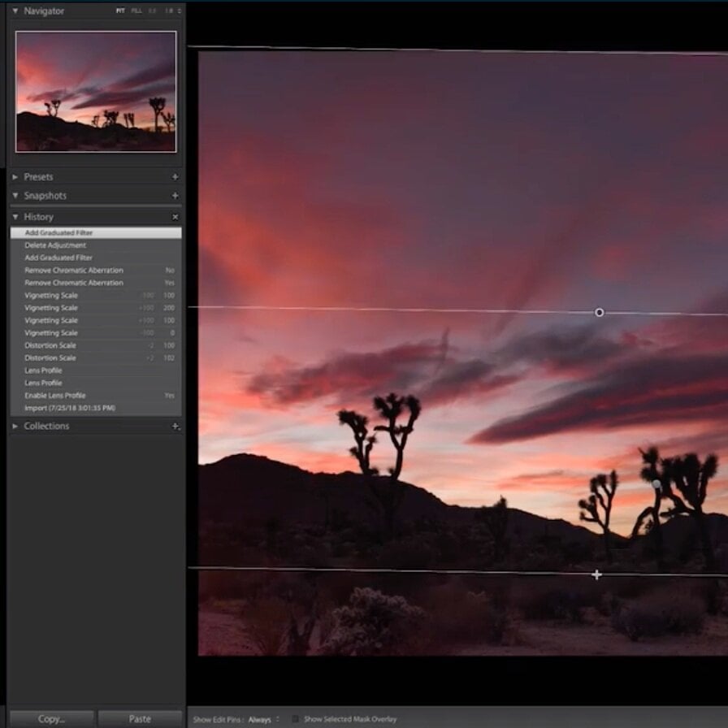Click the Copy... button
This screenshot has width=728, height=728.
click(x=50, y=719)
